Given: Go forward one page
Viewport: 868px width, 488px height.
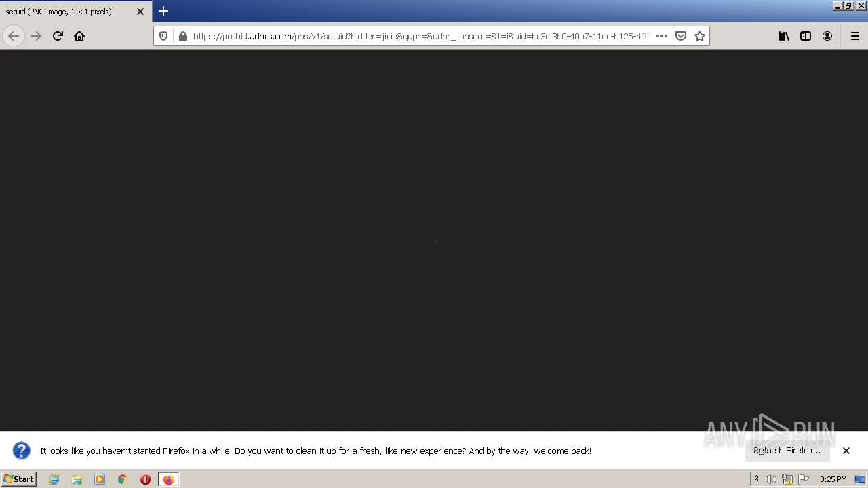Looking at the screenshot, I should click(36, 36).
